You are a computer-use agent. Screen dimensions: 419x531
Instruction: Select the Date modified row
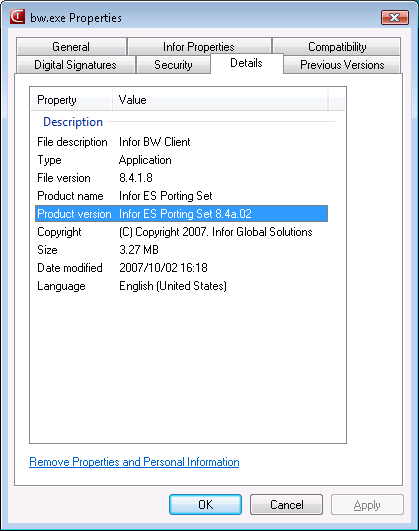(x=182, y=268)
